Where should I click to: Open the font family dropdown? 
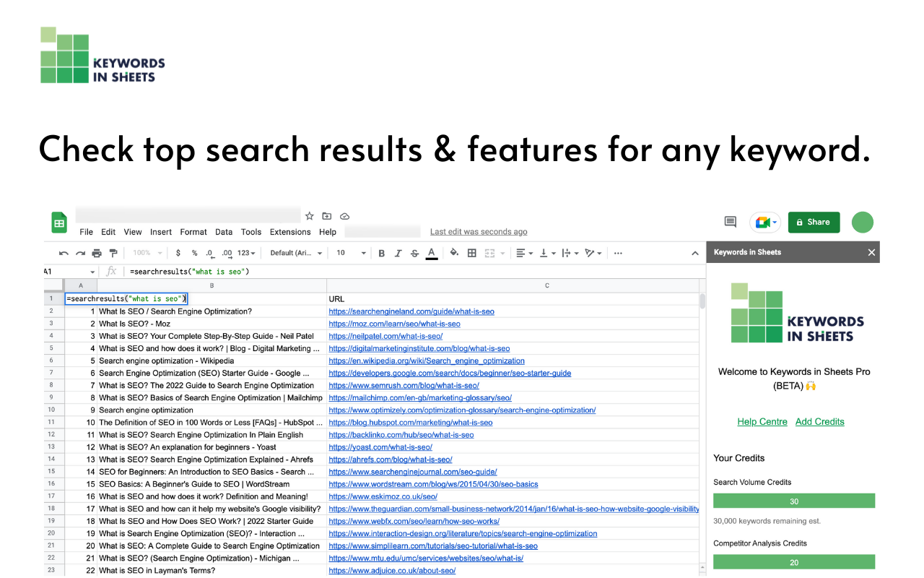pos(295,253)
